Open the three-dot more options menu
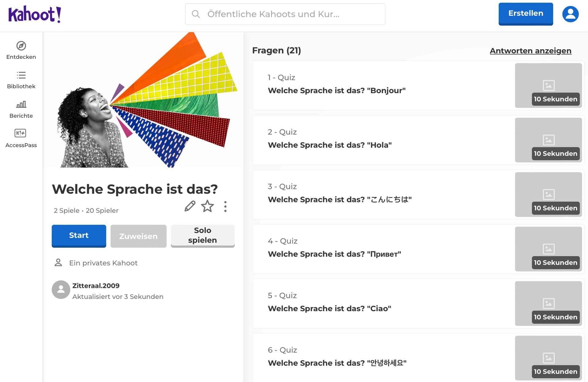This screenshot has width=588, height=382. click(x=225, y=207)
